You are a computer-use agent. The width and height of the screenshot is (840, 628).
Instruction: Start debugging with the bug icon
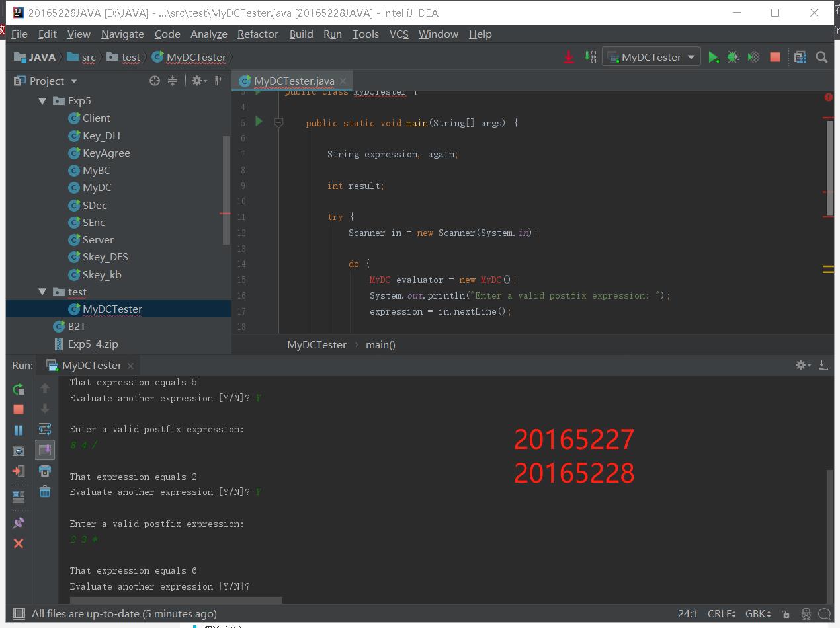click(x=733, y=58)
